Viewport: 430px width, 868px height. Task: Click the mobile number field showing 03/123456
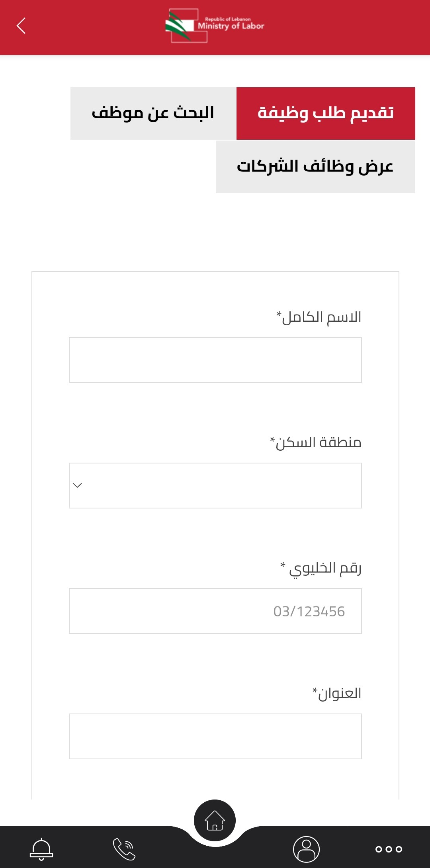(x=215, y=611)
